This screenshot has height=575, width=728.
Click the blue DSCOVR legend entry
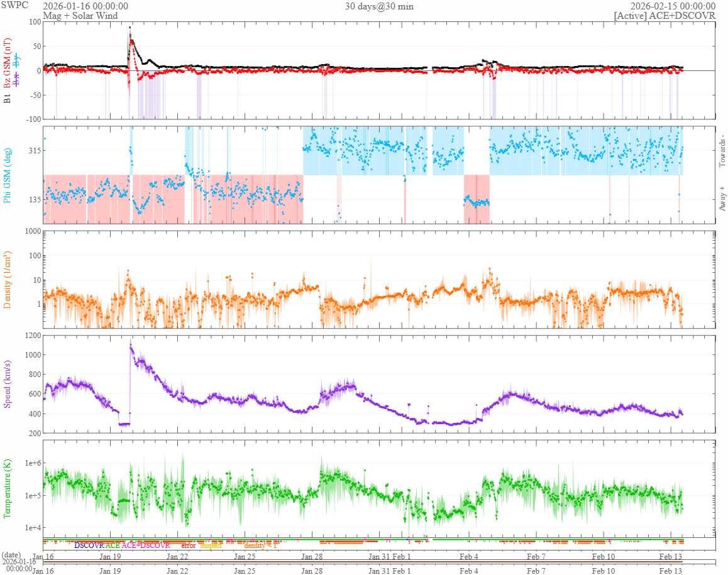click(x=89, y=545)
